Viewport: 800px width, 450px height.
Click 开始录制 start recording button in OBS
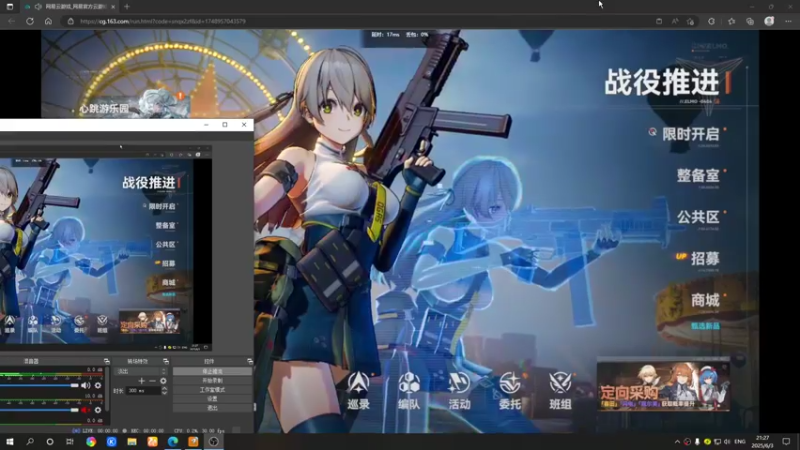point(212,381)
